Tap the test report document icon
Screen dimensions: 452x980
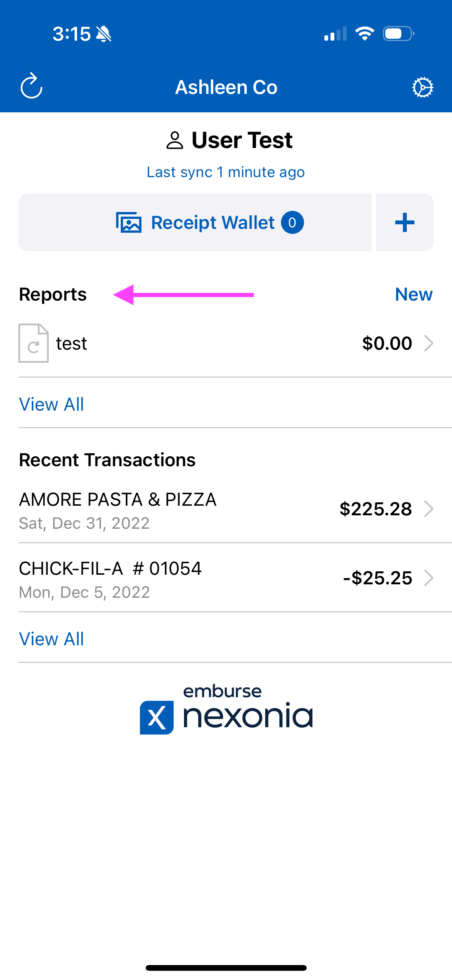(x=34, y=343)
